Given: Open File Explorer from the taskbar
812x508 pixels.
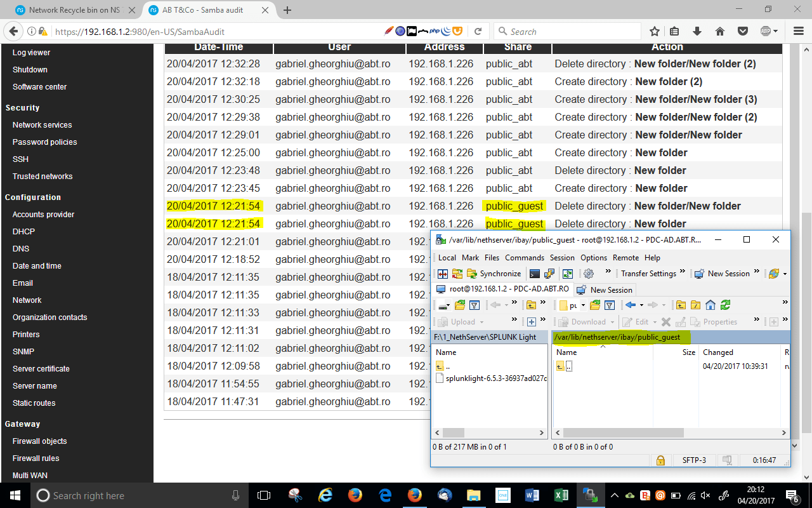Looking at the screenshot, I should pyautogui.click(x=473, y=495).
